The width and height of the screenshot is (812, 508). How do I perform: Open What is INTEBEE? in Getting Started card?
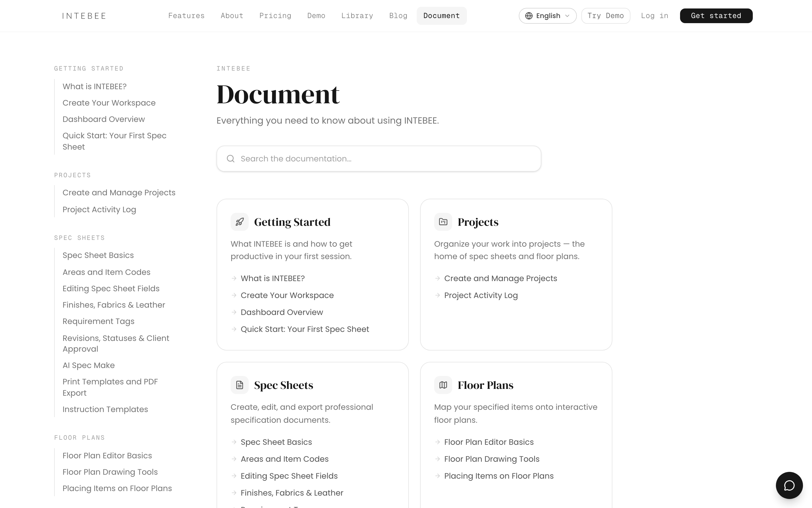pos(272,278)
